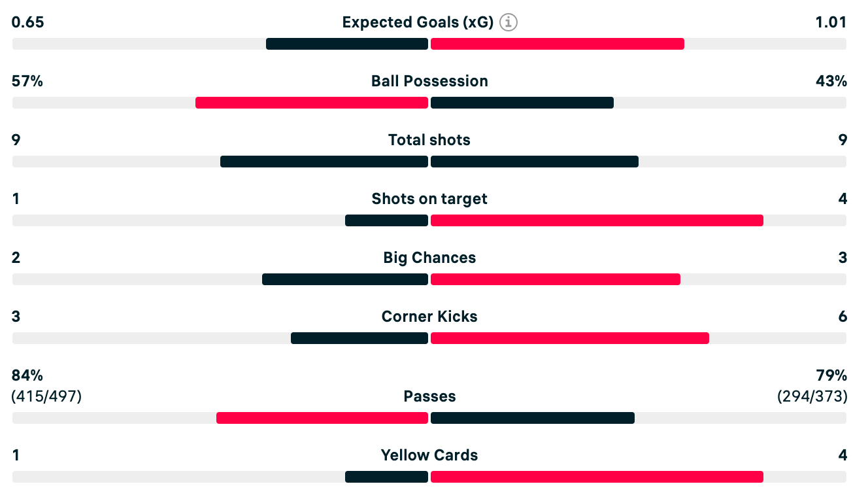
Task: Select the Big Chances label
Action: pyautogui.click(x=429, y=258)
